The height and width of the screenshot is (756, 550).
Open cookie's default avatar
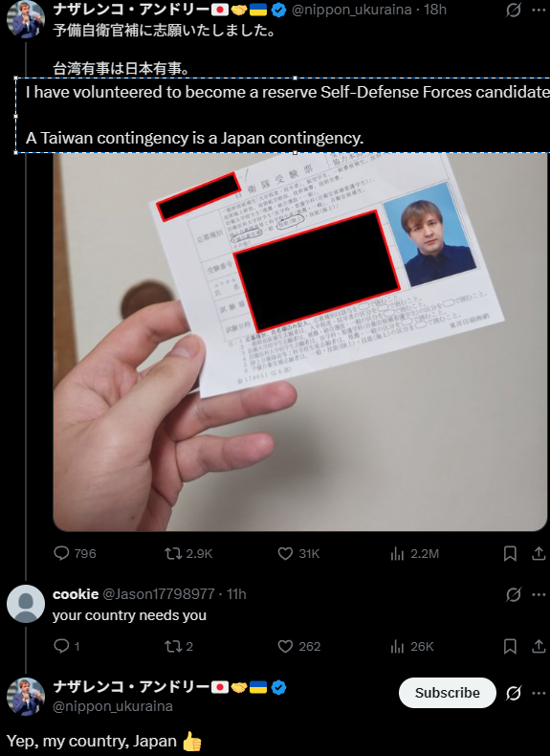click(x=26, y=604)
